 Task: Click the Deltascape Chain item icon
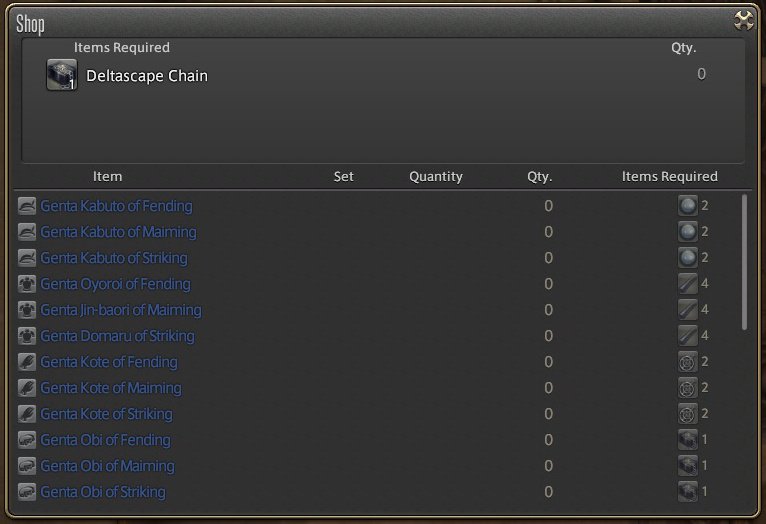point(62,75)
